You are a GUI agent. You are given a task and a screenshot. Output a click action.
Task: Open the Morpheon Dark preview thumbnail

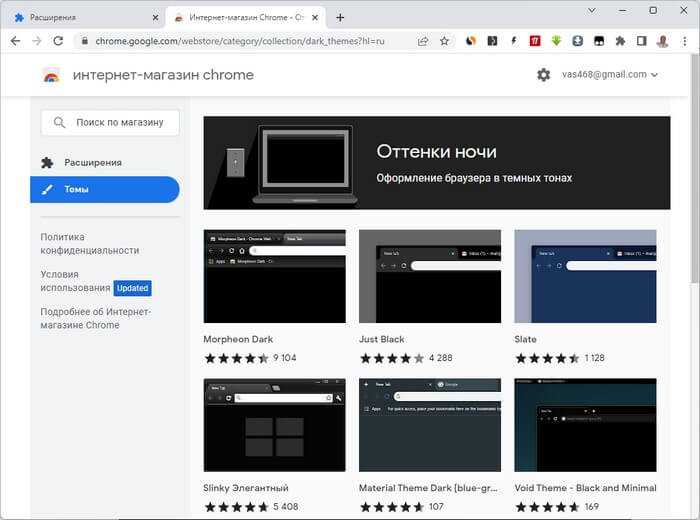point(275,276)
